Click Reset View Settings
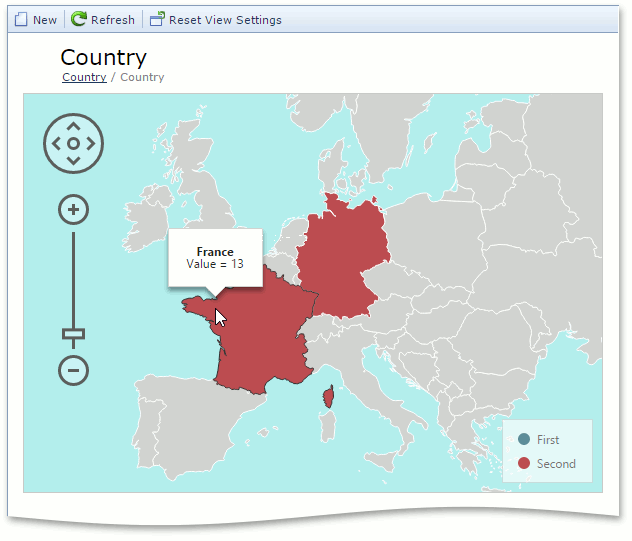Screen dimensions: 632x541 coord(215,20)
